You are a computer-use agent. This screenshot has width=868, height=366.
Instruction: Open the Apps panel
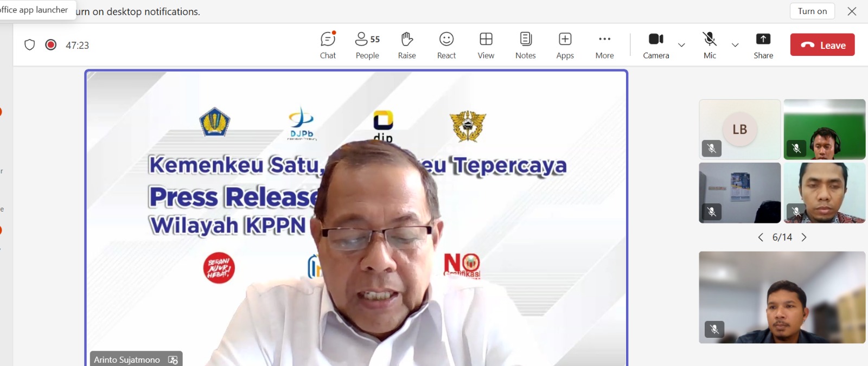(x=565, y=45)
